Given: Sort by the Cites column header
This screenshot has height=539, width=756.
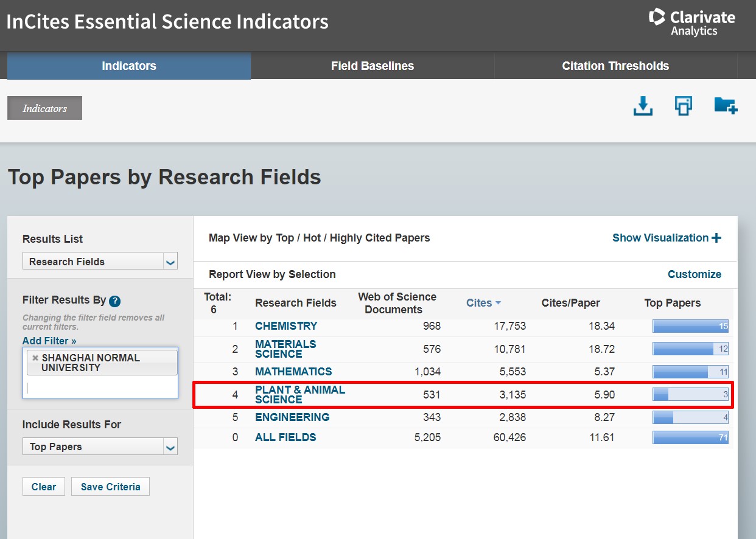Looking at the screenshot, I should pyautogui.click(x=479, y=303).
